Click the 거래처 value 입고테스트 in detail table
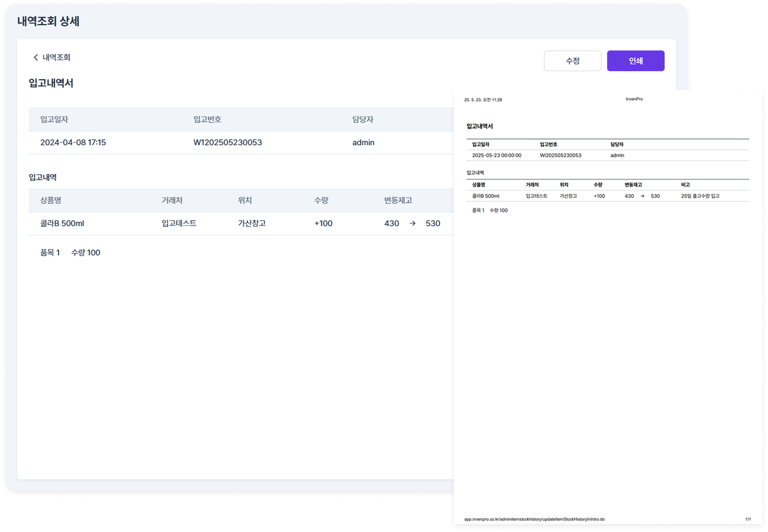 [x=179, y=223]
